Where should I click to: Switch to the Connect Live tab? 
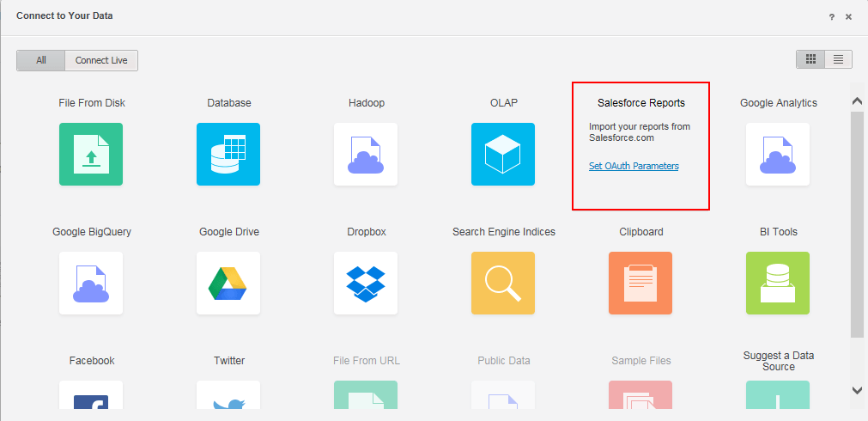101,60
